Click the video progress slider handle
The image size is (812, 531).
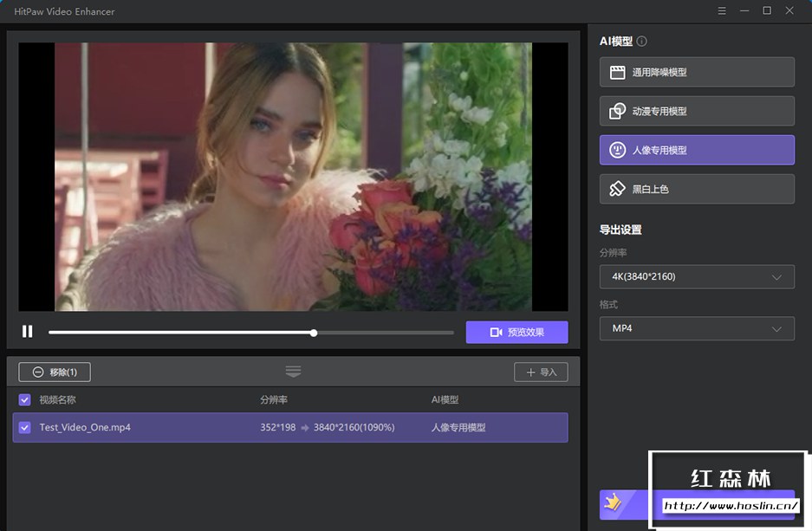(314, 333)
